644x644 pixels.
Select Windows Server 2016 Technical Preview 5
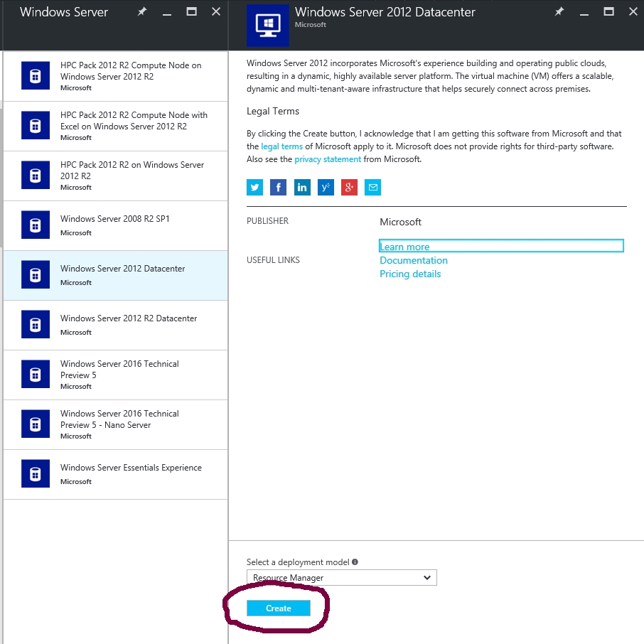click(115, 375)
